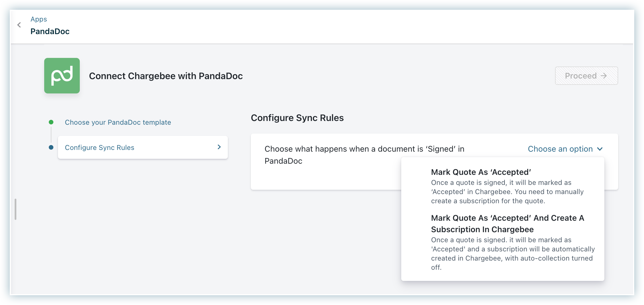The height and width of the screenshot is (305, 644).
Task: Select Mark Quote As 'Accepted' option
Action: [x=481, y=172]
